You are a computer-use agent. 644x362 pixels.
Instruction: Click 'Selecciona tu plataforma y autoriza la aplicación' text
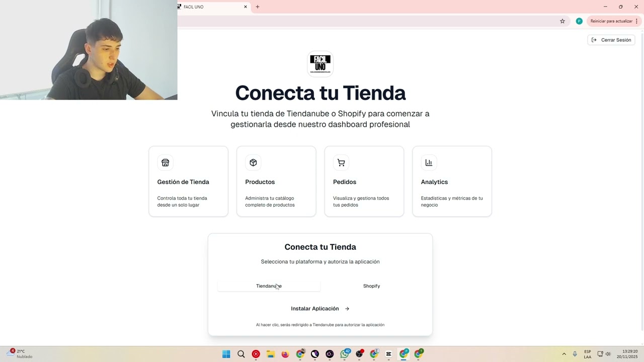(x=320, y=261)
